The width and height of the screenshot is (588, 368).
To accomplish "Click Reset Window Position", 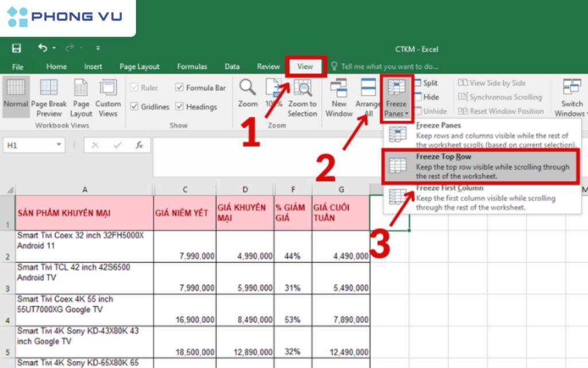I will pyautogui.click(x=501, y=111).
